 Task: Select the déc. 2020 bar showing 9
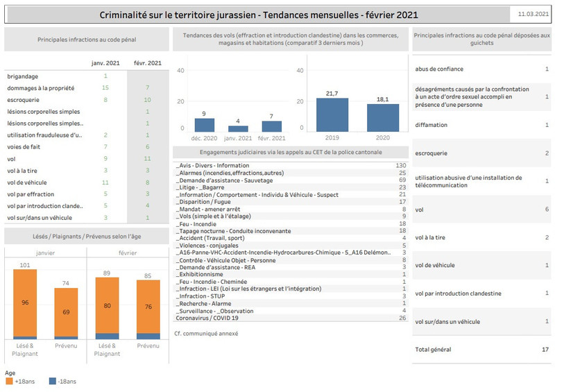click(205, 125)
